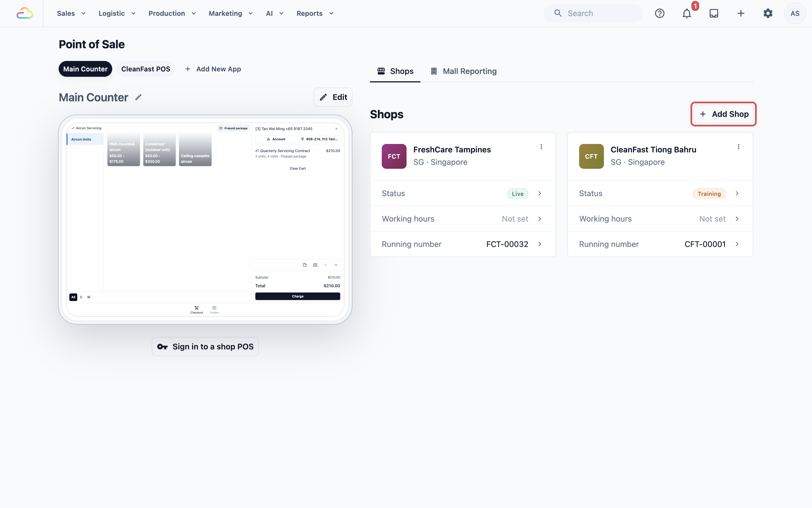
Task: Open settings gear icon
Action: pyautogui.click(x=768, y=14)
